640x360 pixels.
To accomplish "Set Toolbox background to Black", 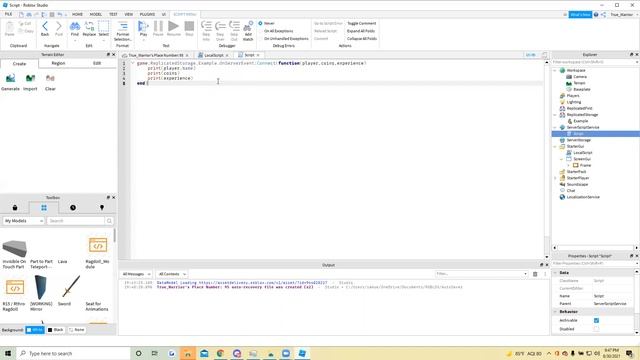I will click(x=56, y=330).
